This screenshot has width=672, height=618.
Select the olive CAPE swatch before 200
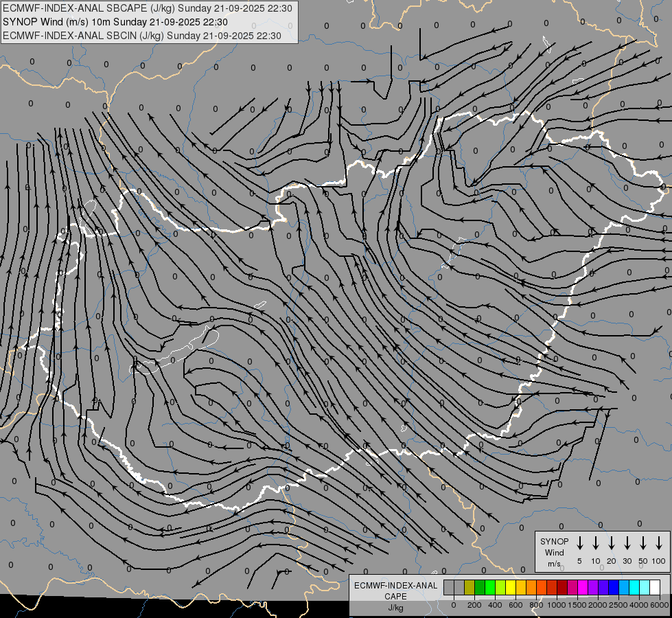click(470, 587)
